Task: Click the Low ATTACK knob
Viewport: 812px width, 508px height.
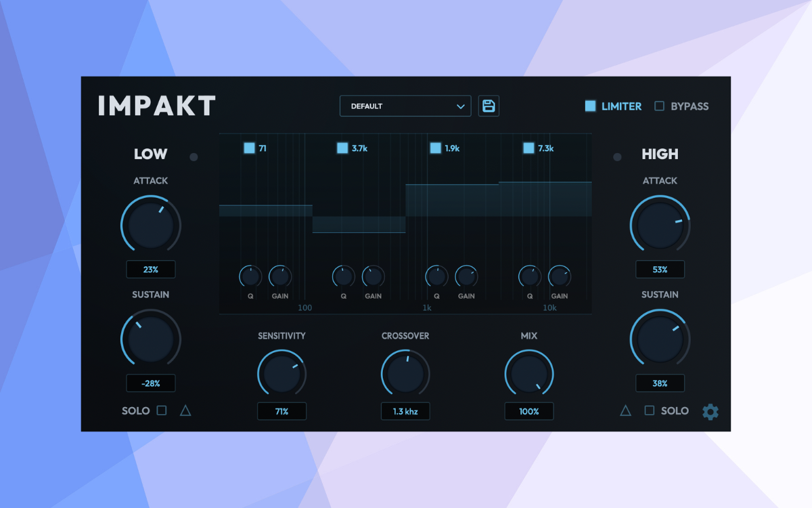Action: (151, 225)
